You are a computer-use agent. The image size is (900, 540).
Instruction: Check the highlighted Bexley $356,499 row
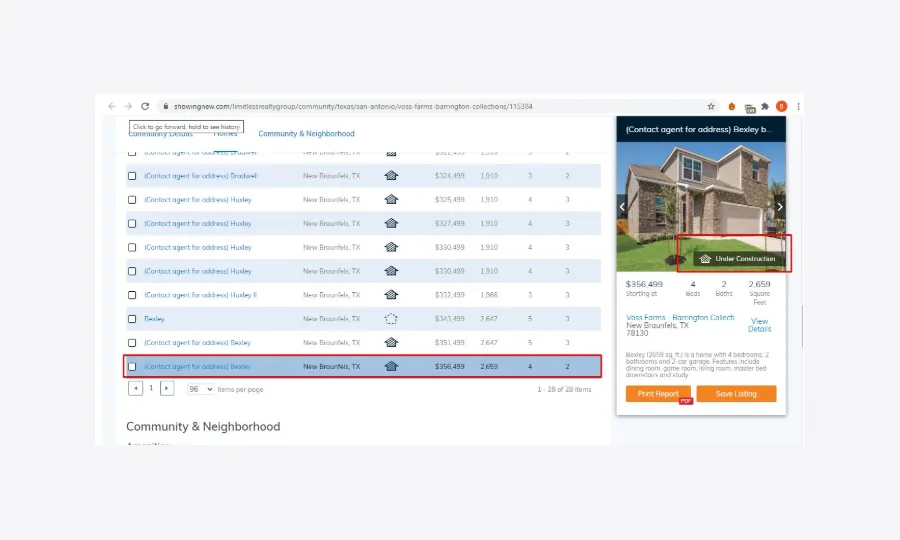[x=132, y=367]
